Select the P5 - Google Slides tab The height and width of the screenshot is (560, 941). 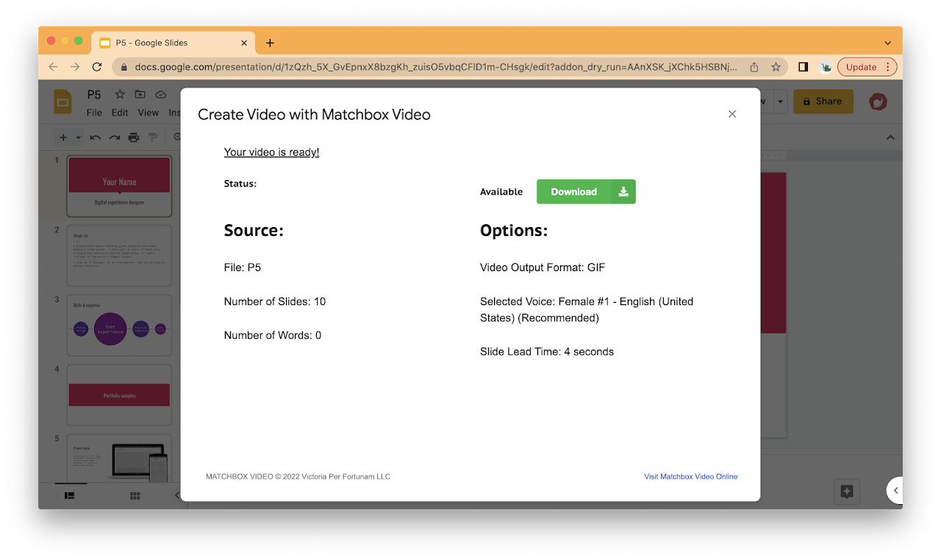coord(173,43)
